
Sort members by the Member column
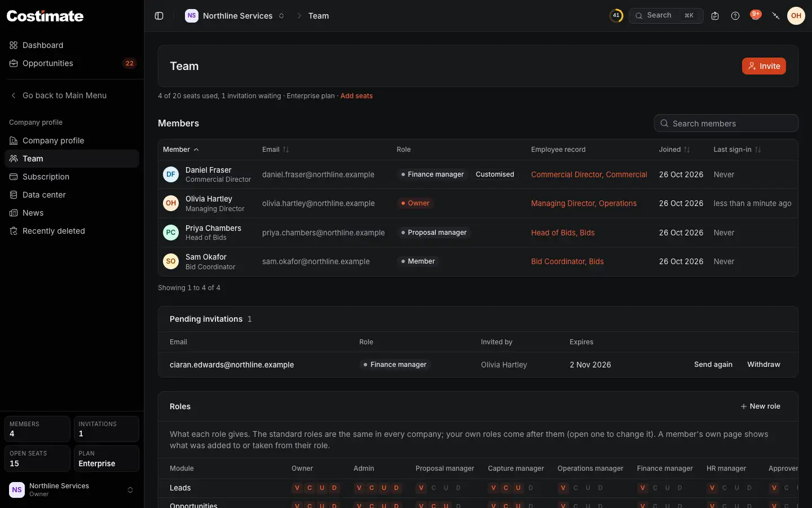pos(181,150)
